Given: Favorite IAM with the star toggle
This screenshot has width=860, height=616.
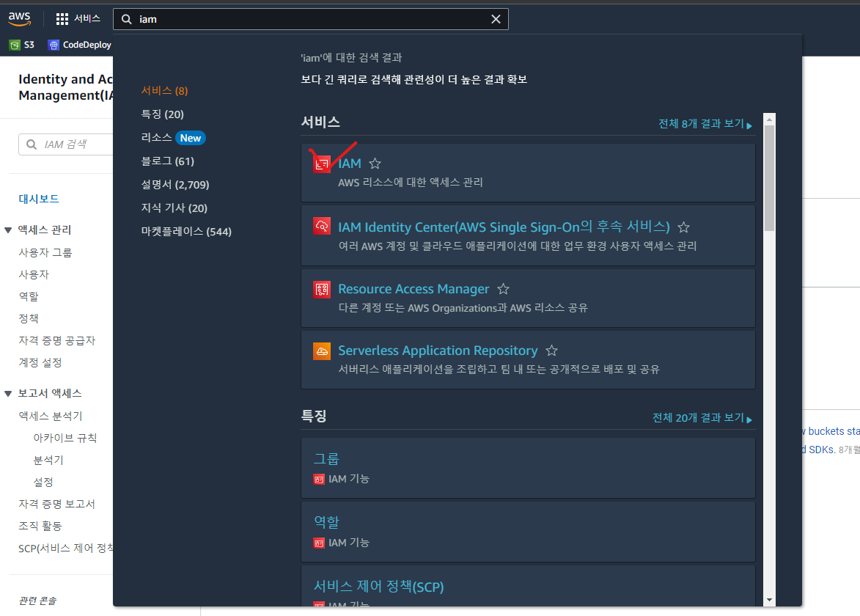Looking at the screenshot, I should [375, 164].
